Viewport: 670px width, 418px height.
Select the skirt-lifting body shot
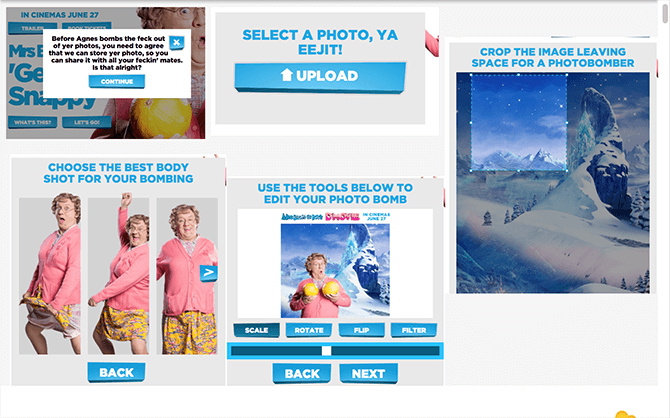[x=50, y=276]
